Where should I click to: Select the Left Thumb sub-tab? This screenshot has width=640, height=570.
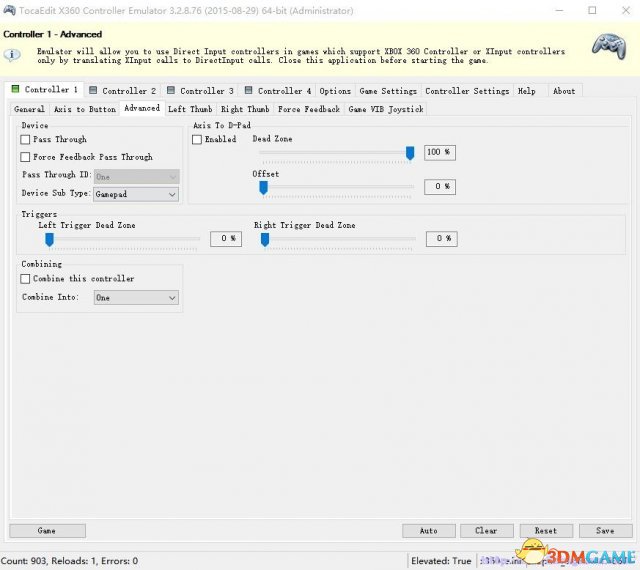190,109
